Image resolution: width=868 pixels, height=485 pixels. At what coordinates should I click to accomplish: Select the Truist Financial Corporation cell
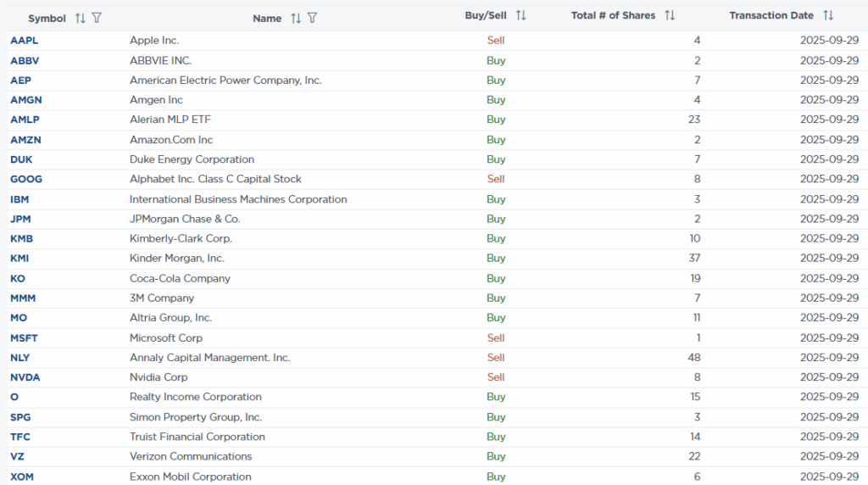(x=198, y=437)
